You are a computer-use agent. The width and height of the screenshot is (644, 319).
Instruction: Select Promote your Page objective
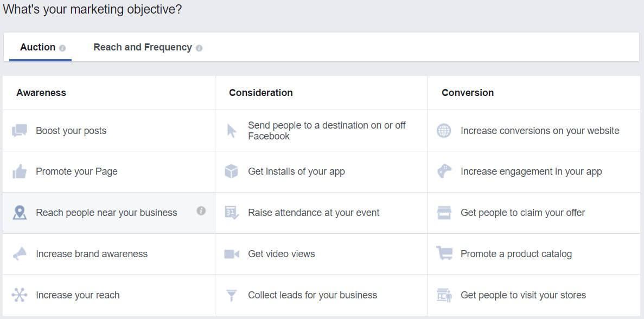click(109, 171)
